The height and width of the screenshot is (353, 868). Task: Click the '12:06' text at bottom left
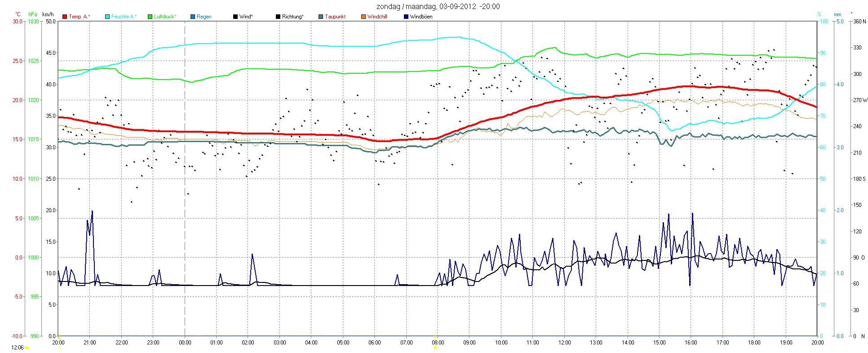click(x=17, y=348)
